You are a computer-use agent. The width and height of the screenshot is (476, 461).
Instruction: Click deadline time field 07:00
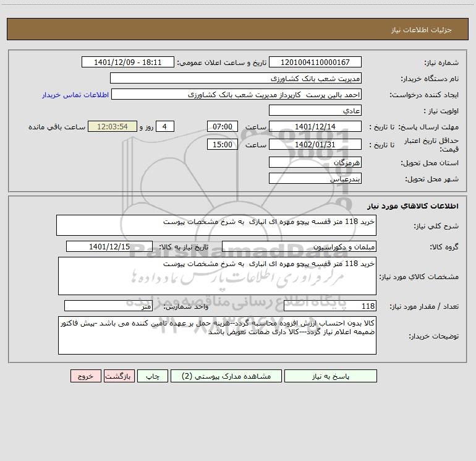(x=222, y=126)
